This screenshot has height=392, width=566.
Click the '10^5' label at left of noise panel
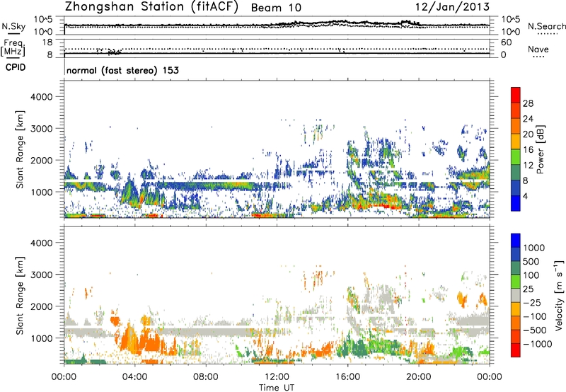tap(43, 19)
